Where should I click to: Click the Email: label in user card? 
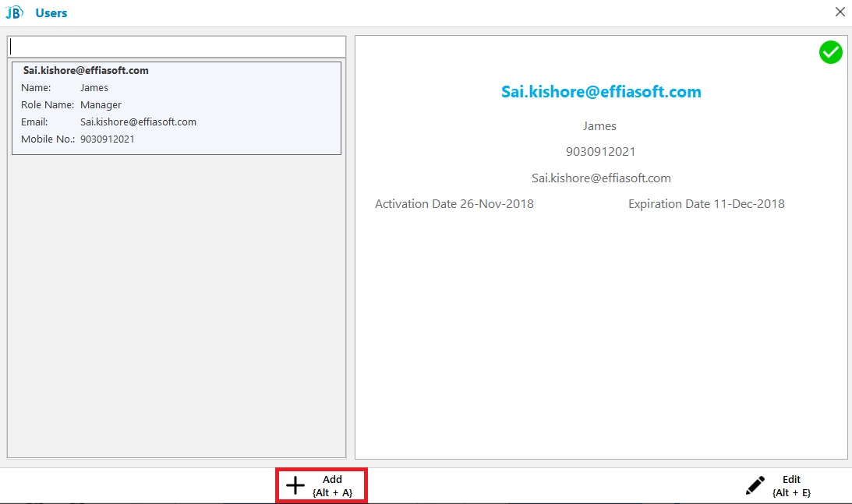pyautogui.click(x=34, y=122)
